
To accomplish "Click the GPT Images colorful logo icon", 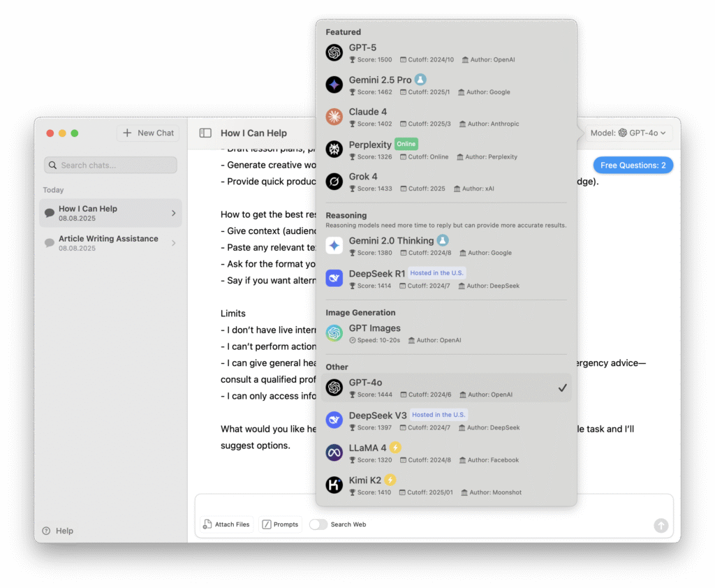I will tap(334, 333).
